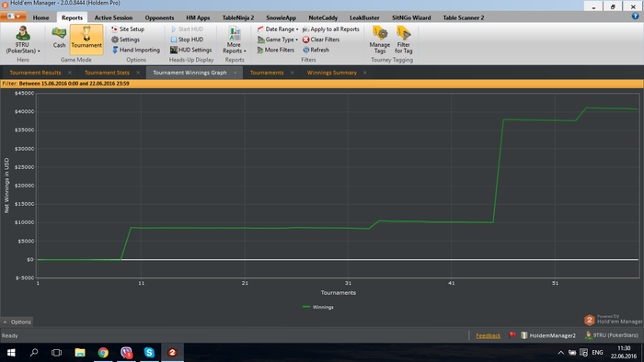Open Google Chrome from taskbar
This screenshot has width=644, height=362.
[x=103, y=352]
